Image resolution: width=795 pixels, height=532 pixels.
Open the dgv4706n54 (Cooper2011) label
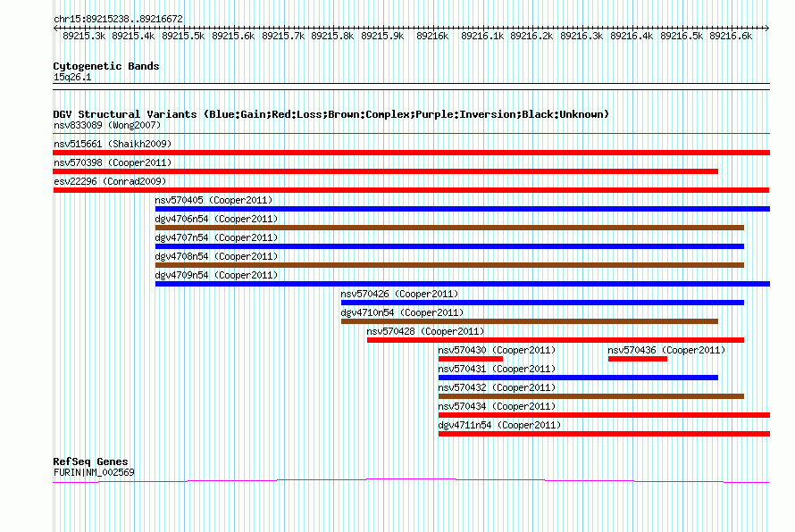click(x=216, y=219)
